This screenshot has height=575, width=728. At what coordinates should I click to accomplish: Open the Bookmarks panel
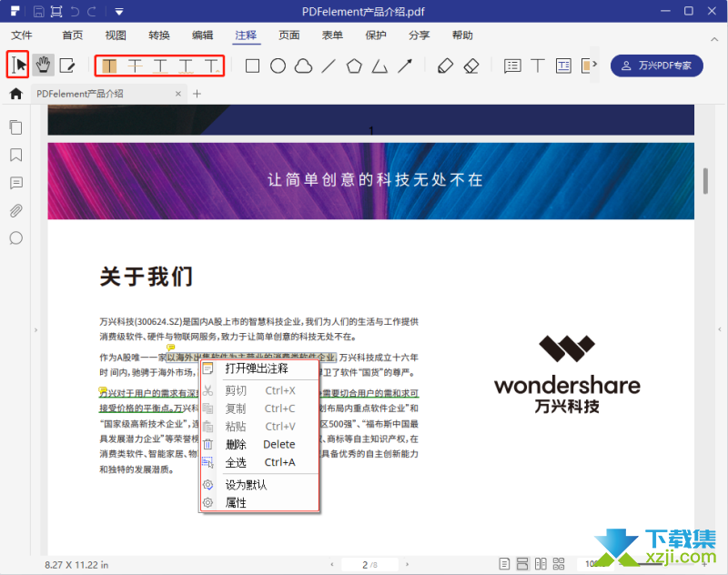click(15, 155)
